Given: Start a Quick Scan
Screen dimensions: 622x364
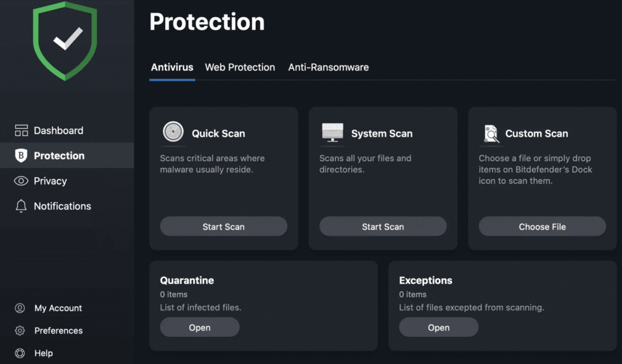Looking at the screenshot, I should (224, 226).
